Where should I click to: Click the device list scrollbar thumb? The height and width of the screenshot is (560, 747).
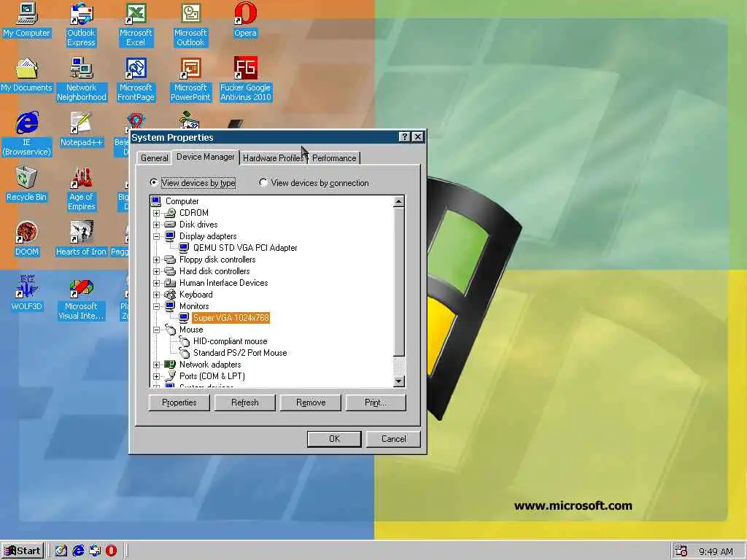pyautogui.click(x=399, y=282)
